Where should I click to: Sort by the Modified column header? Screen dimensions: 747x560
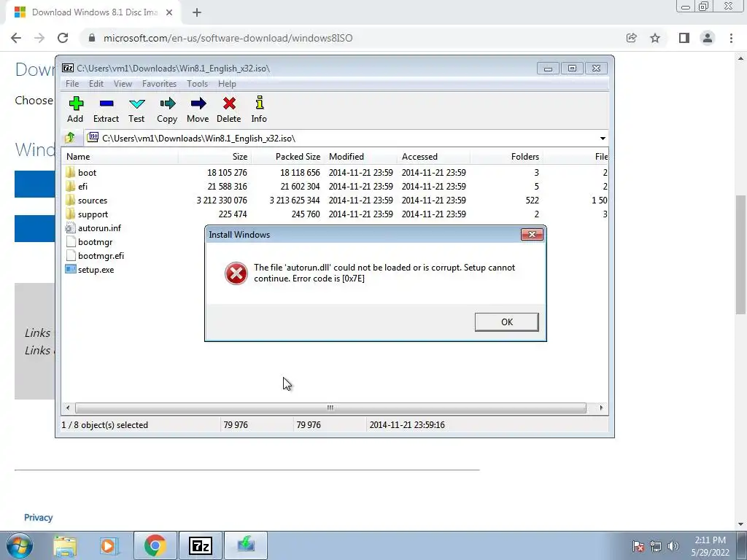coord(361,157)
